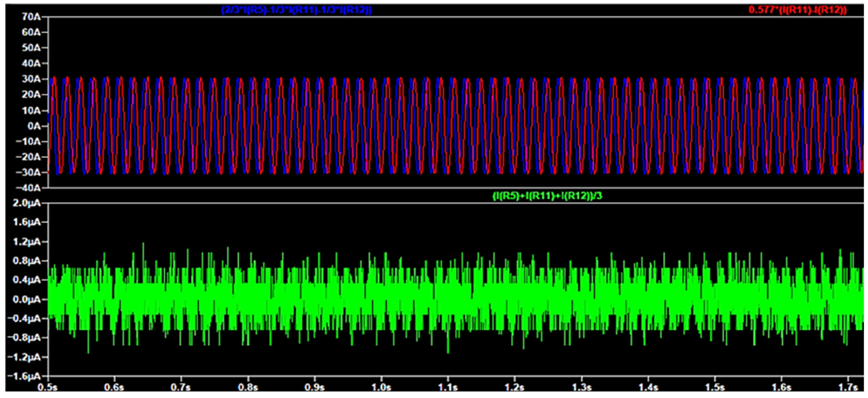The image size is (868, 398).
Task: Click the 0.5s label on the time axis
Action: point(47,387)
